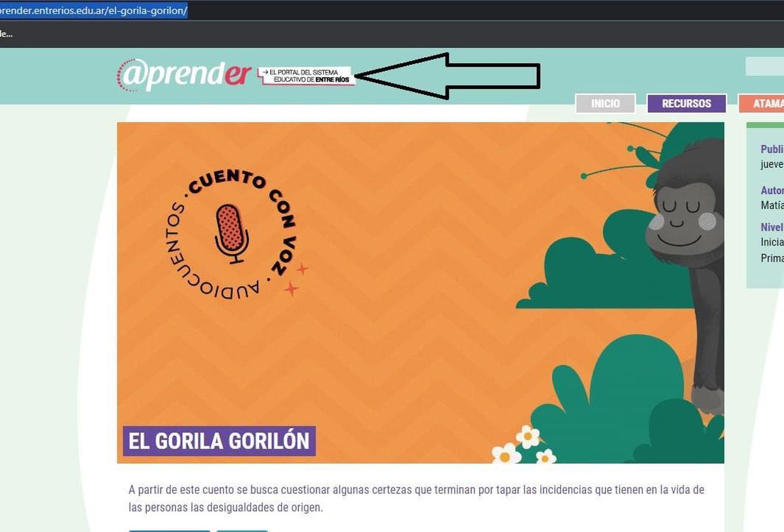Screen dimensions: 784x532
Task: Click the Portal del Sistema Educativo badge
Action: click(306, 76)
